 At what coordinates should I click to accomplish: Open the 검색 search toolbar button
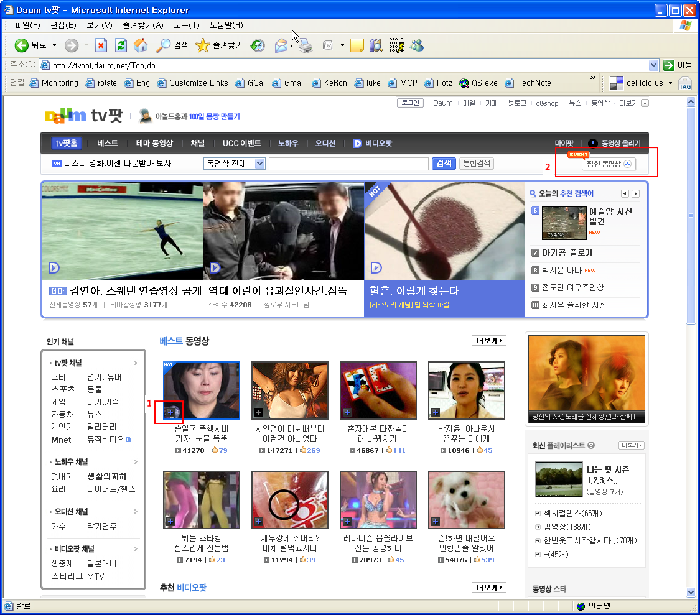tap(173, 45)
